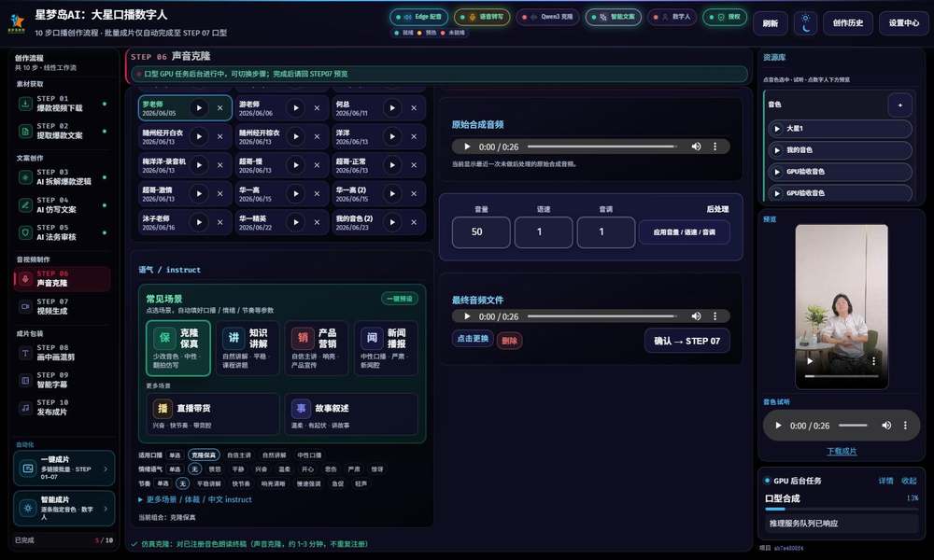
Task: Click the STEP 10 music note icon
Action: (x=25, y=408)
